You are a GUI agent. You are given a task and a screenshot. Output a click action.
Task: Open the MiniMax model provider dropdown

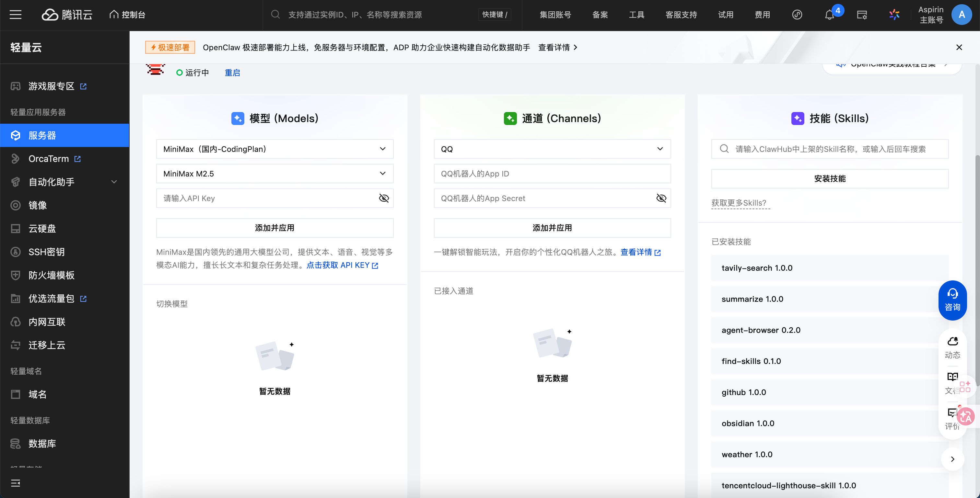point(275,149)
